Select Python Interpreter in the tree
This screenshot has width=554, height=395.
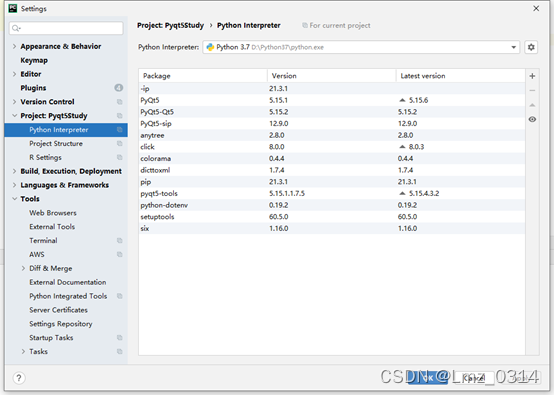66,130
